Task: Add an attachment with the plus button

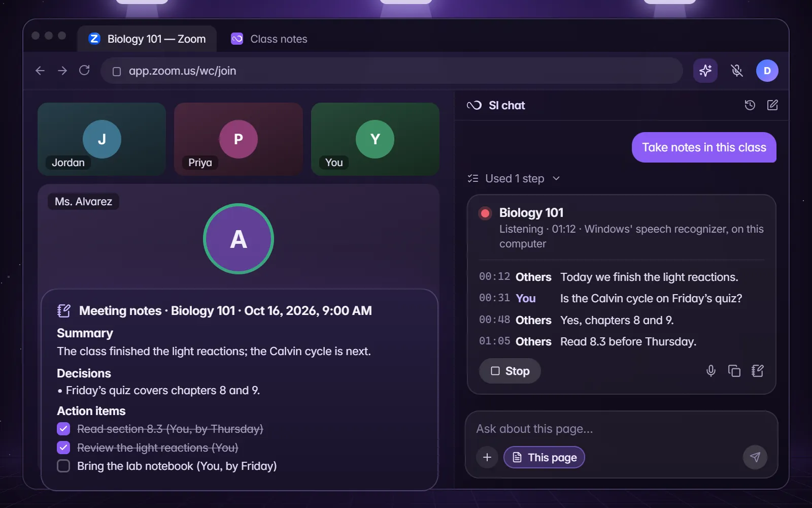Action: click(487, 457)
